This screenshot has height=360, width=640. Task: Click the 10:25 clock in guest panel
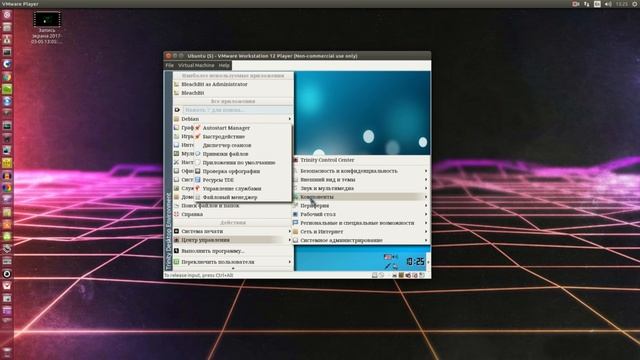(415, 262)
